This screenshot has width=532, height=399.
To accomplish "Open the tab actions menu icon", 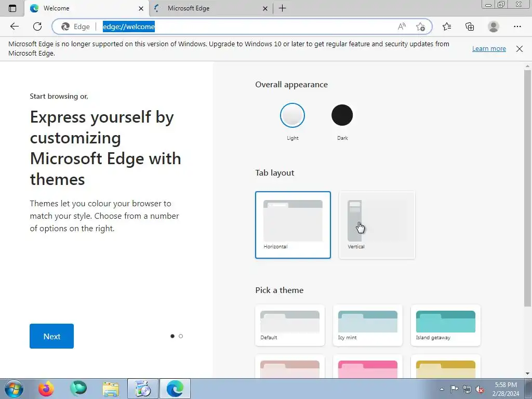I will 12,8.
